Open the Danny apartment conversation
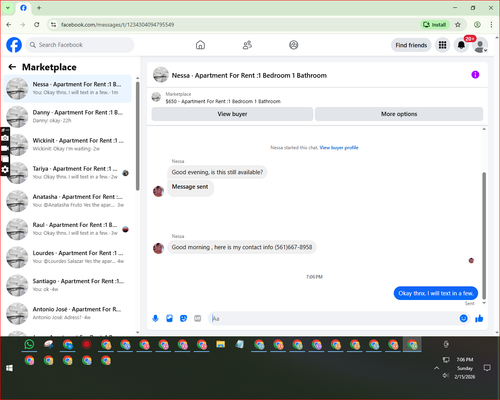This screenshot has height=400, width=500. coord(68,116)
